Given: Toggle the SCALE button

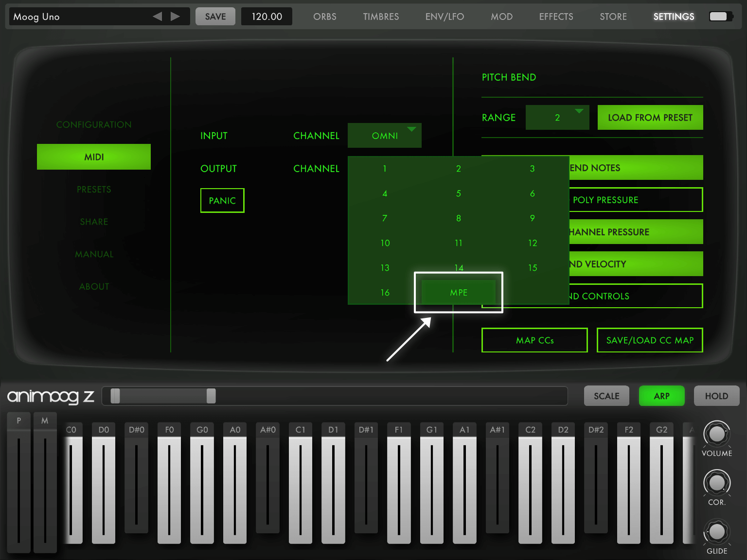Looking at the screenshot, I should click(606, 396).
